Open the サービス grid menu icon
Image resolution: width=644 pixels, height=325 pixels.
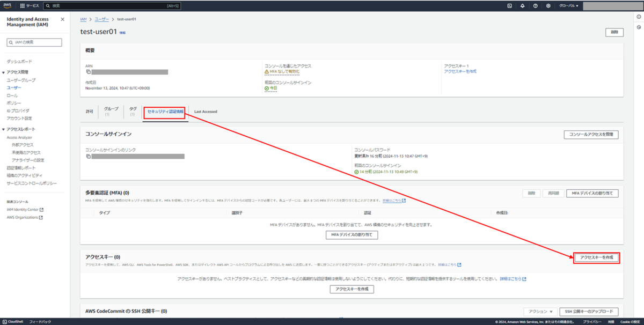click(x=22, y=5)
